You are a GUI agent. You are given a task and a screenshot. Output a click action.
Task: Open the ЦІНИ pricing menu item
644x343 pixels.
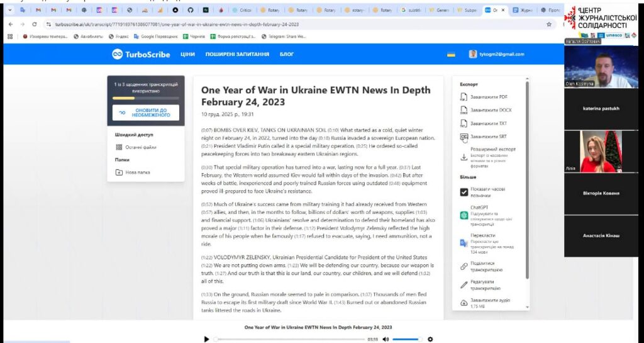click(187, 55)
